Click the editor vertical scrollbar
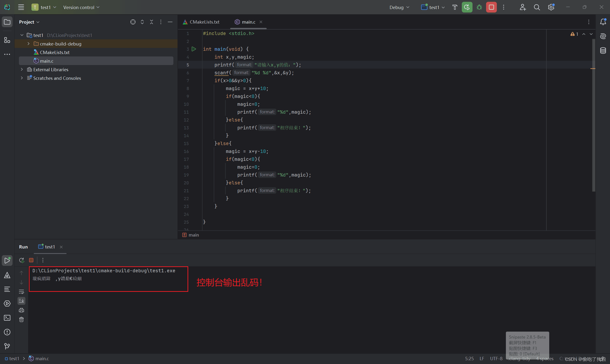Viewport: 610px width, 364px height. tap(593, 115)
